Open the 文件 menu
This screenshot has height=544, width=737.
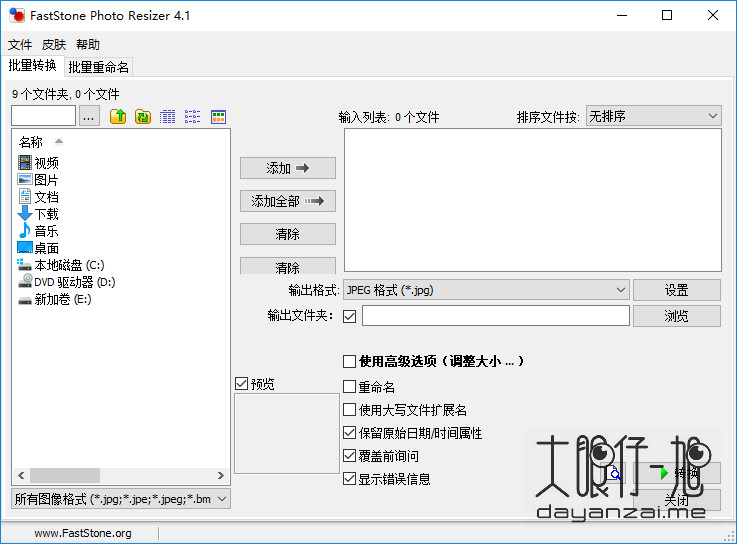point(20,45)
